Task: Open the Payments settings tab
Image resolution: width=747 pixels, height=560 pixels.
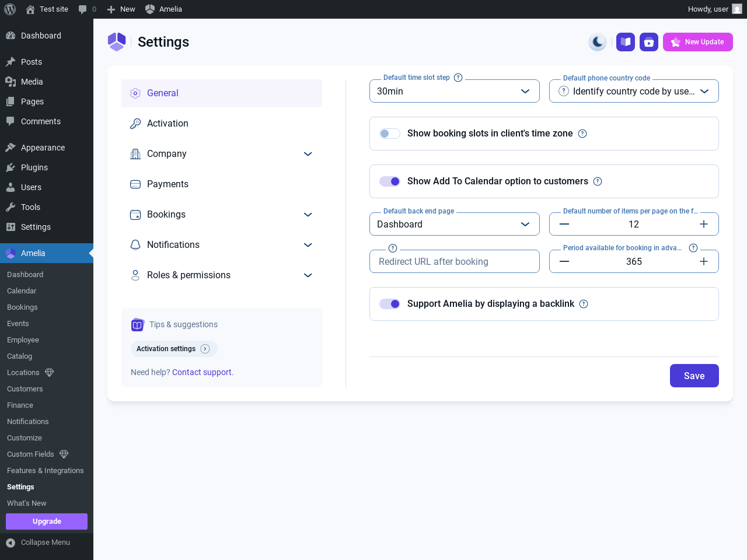Action: 167,184
